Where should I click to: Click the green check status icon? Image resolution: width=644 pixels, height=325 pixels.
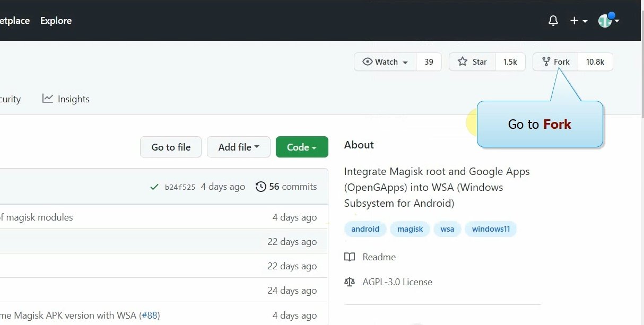click(x=154, y=187)
